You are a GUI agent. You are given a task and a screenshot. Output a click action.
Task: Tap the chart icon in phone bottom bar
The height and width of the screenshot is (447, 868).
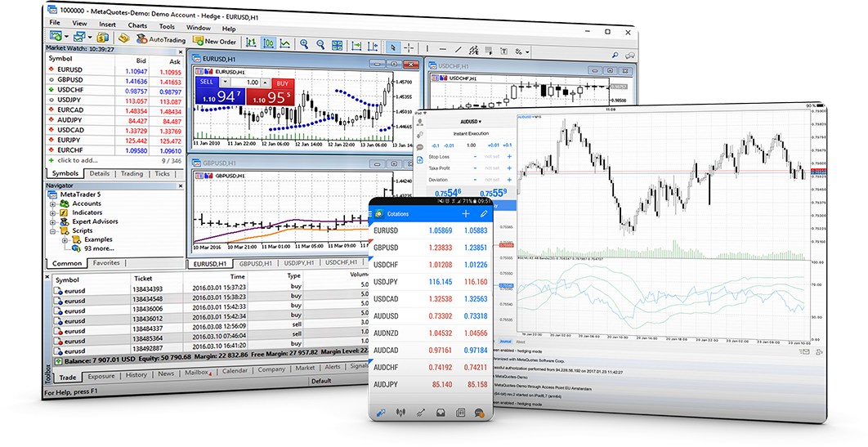(400, 413)
